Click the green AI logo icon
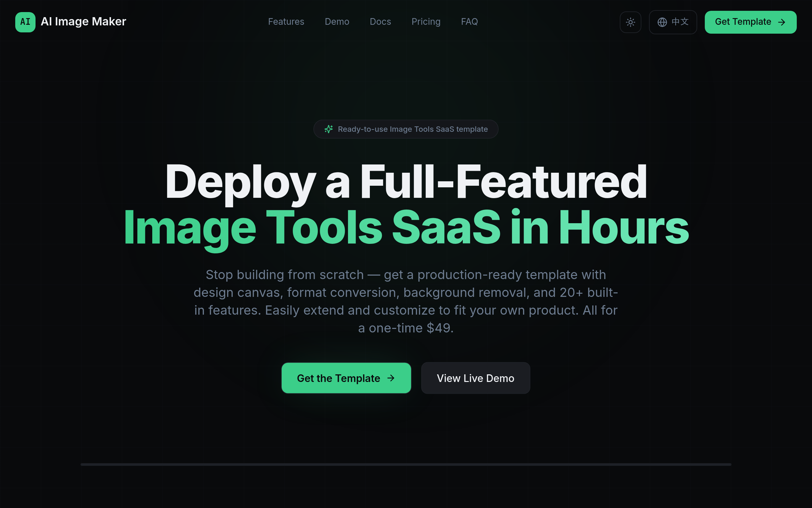Image resolution: width=812 pixels, height=508 pixels. [25, 22]
